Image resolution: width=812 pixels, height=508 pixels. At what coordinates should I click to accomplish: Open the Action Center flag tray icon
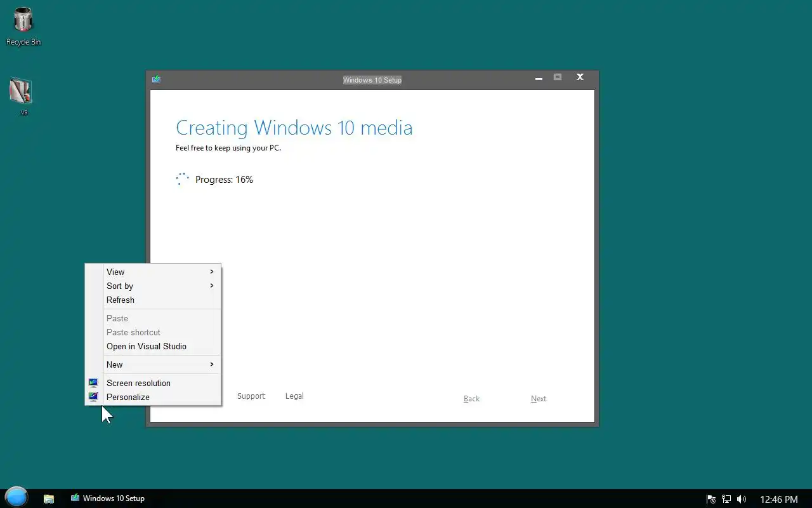711,499
